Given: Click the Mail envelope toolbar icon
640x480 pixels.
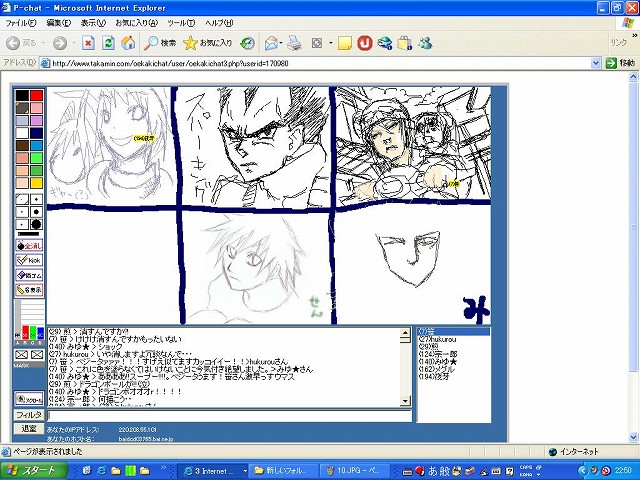Looking at the screenshot, I should (x=271, y=43).
